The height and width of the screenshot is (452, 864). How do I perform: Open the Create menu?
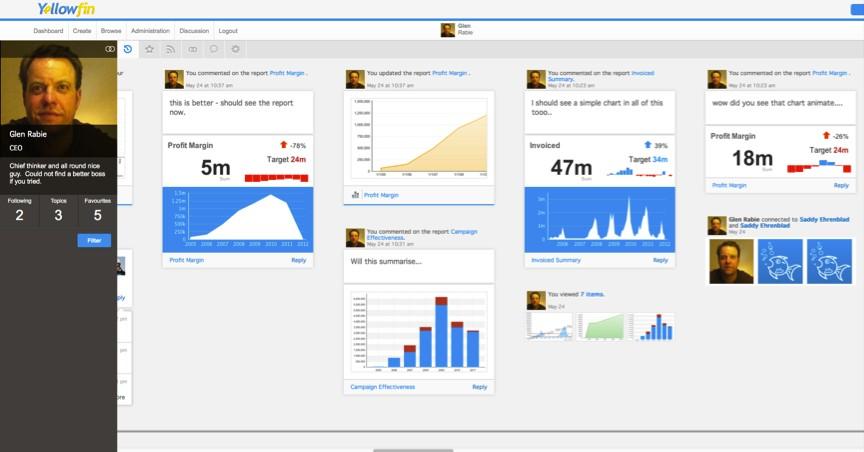click(82, 31)
